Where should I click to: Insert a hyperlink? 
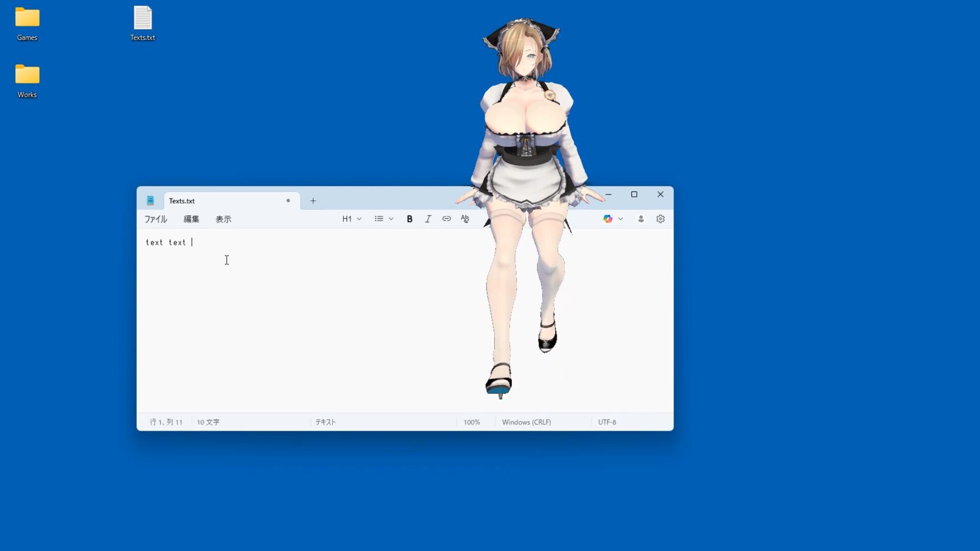pos(446,218)
